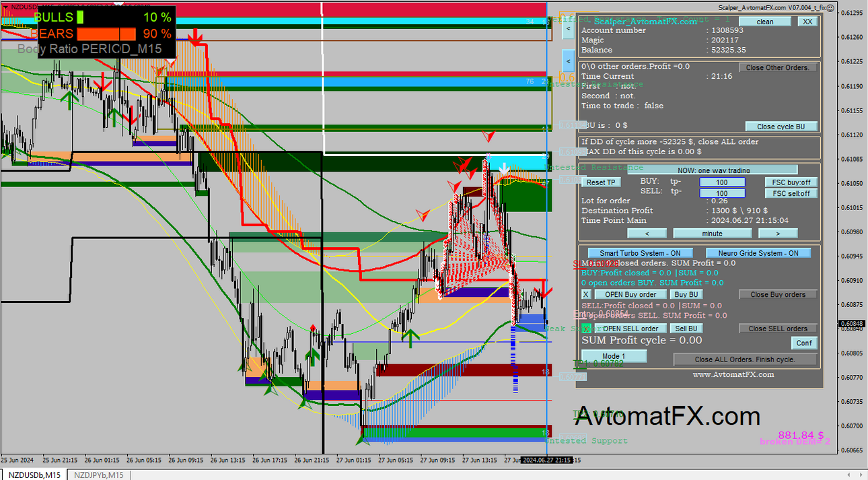Click the '26 Jun 13:15' time axis label

pos(227,460)
